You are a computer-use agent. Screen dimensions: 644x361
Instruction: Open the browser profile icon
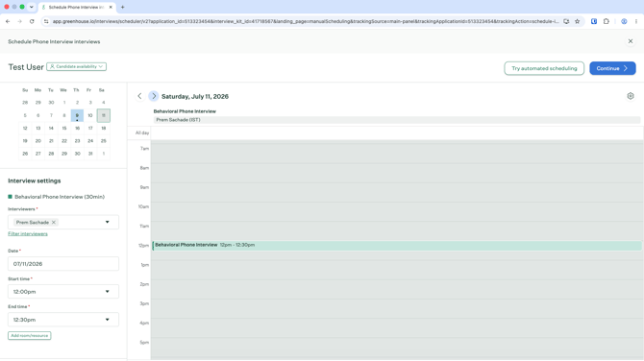624,21
